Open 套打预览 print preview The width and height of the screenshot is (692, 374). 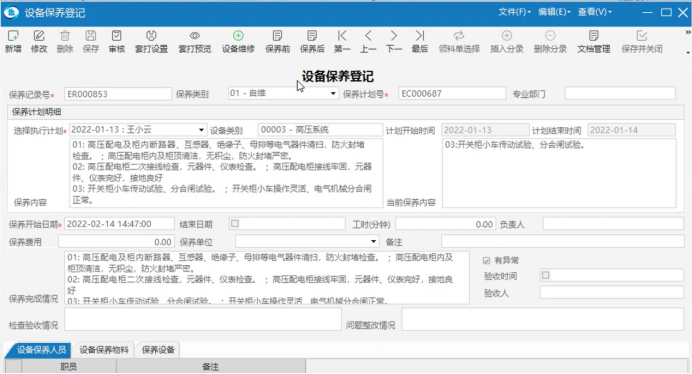click(195, 42)
